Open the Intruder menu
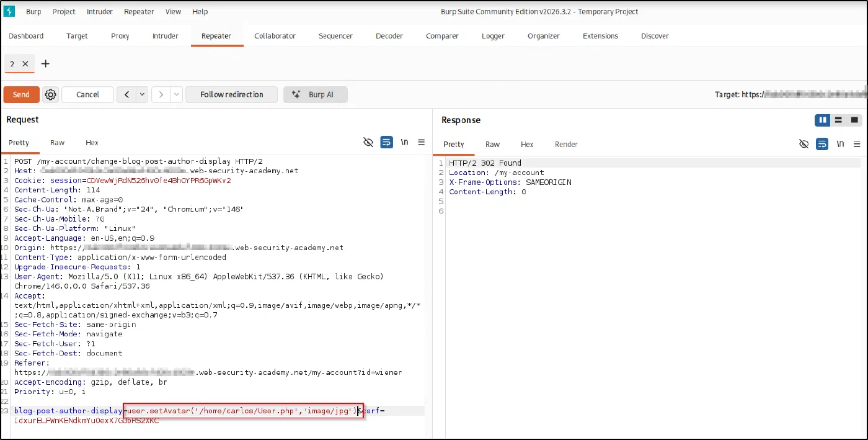The width and height of the screenshot is (868, 440). 99,12
